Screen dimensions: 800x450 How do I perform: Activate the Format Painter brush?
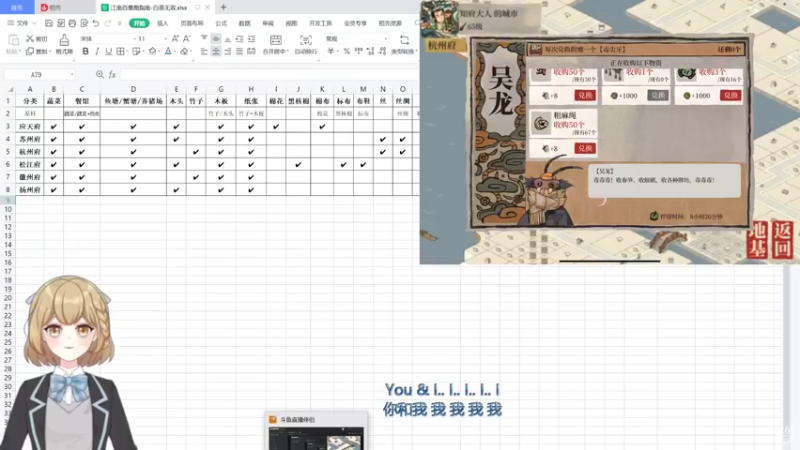(x=64, y=40)
